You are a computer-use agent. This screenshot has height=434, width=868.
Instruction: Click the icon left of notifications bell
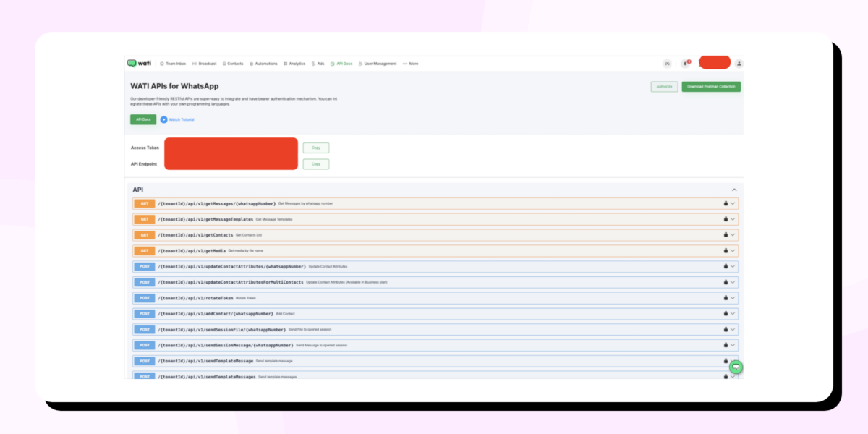coord(667,63)
